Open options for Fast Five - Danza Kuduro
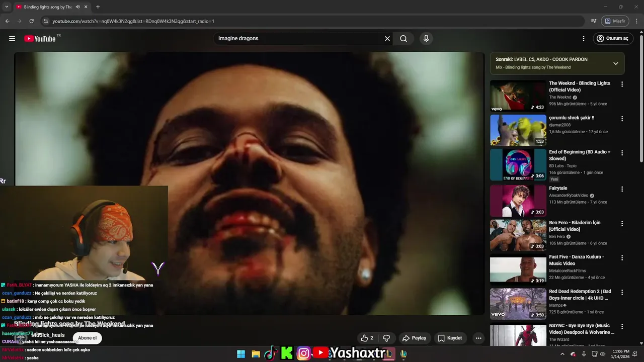 tap(622, 257)
